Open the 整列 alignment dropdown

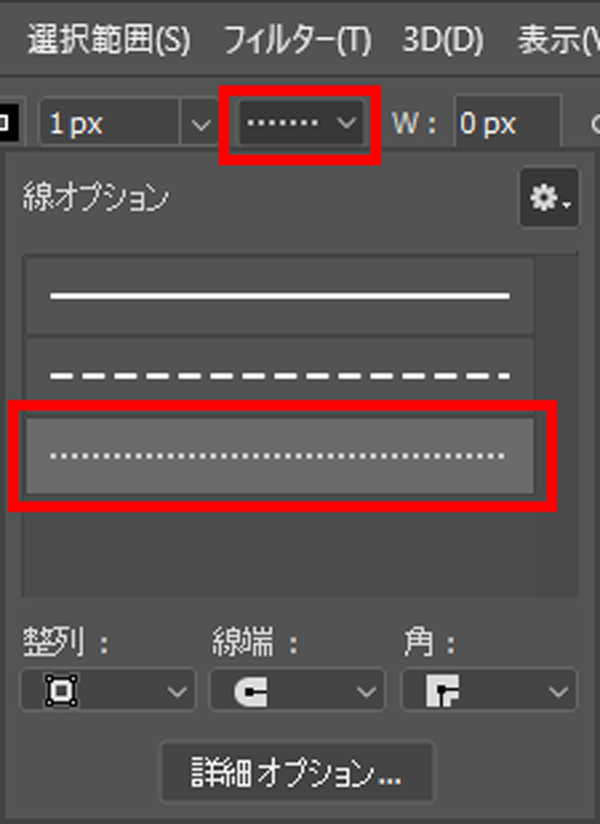point(108,690)
